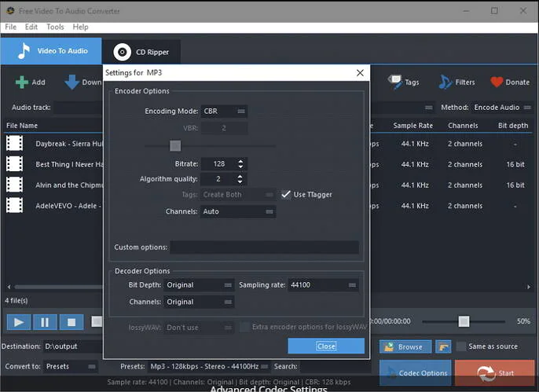Click the volume slider handle at 50%
539x392 pixels.
click(x=464, y=321)
